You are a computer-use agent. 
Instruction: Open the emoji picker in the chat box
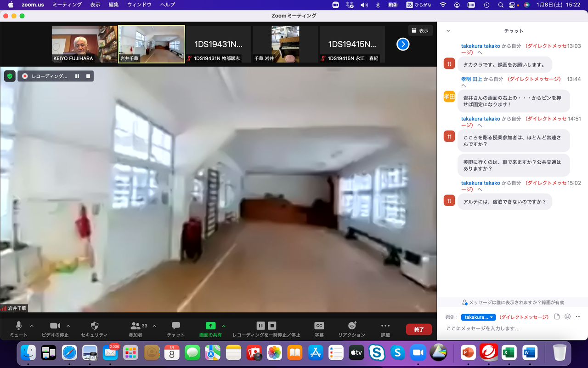pyautogui.click(x=567, y=317)
